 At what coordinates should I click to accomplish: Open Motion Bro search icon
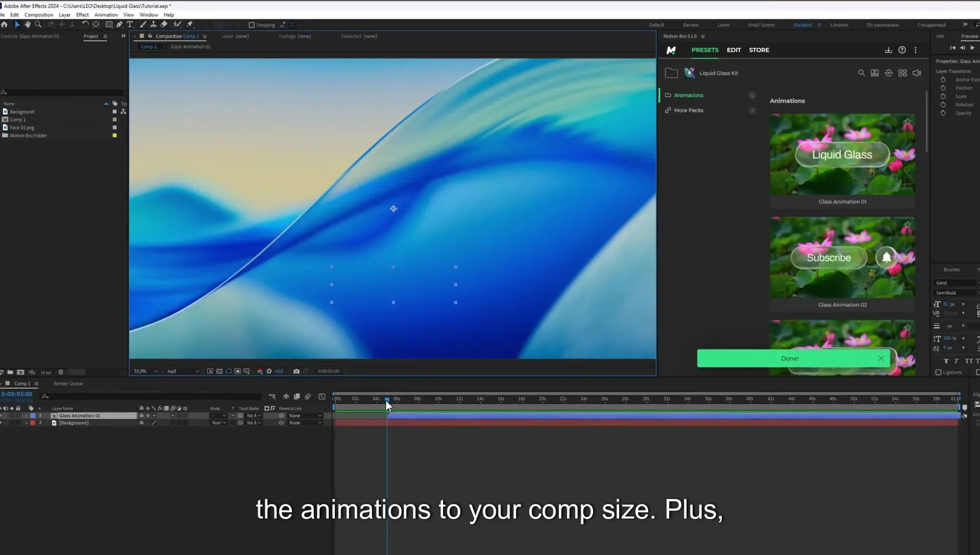[861, 73]
